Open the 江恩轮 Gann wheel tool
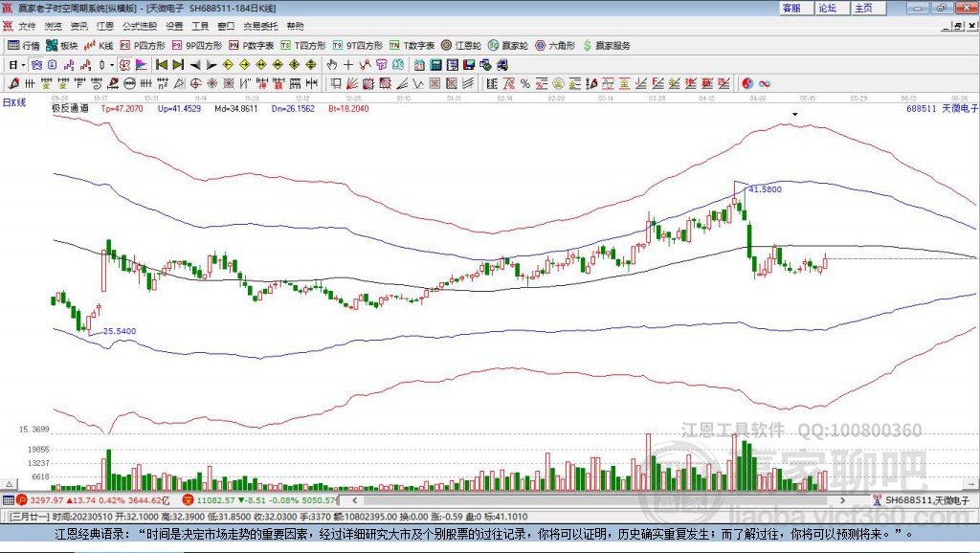 click(461, 46)
